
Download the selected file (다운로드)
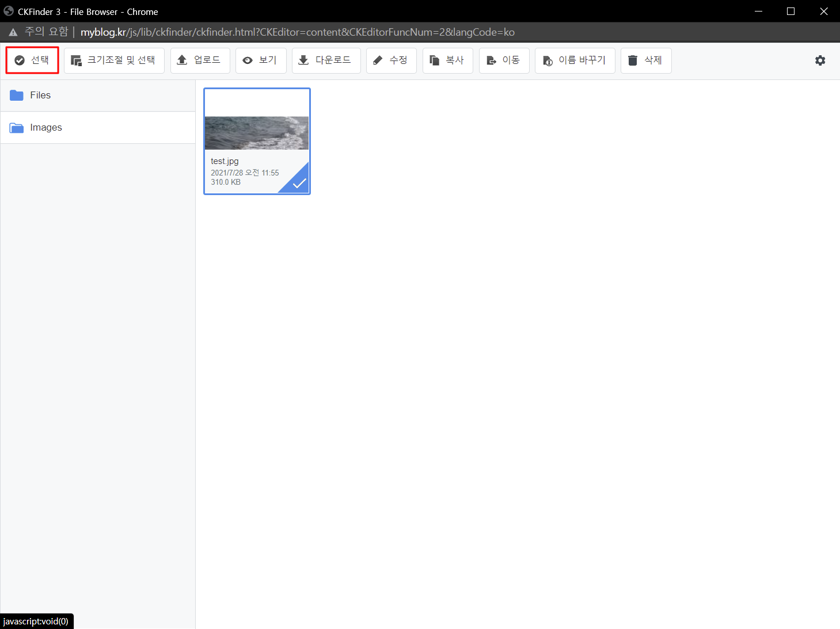(x=326, y=60)
